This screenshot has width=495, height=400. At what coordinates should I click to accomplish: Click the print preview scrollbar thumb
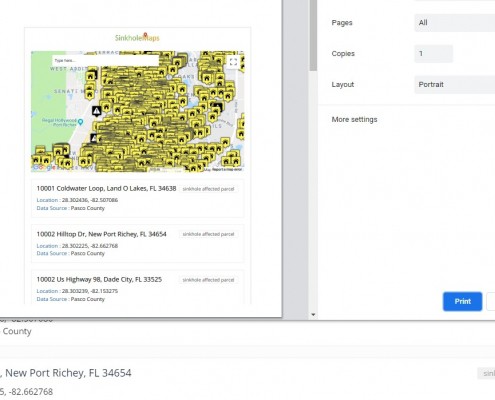pos(313,35)
